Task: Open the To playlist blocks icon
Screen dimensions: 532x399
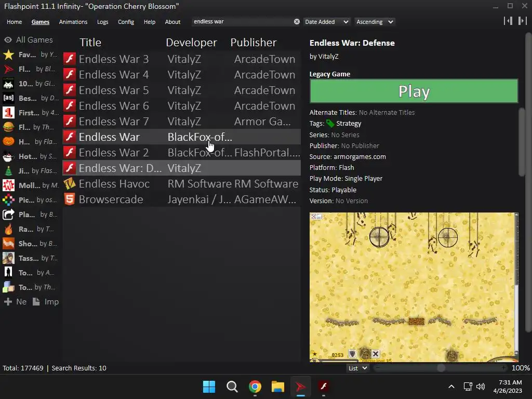Action: (8, 287)
